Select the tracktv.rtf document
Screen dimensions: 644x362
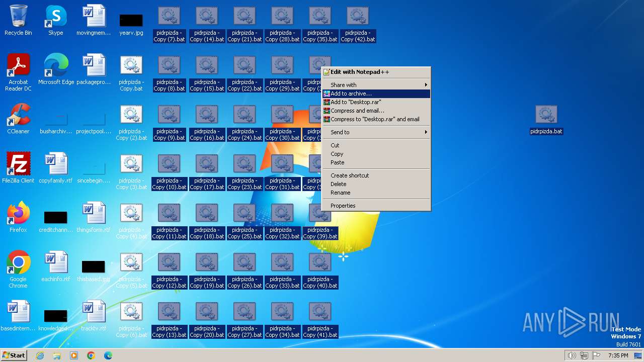click(94, 316)
